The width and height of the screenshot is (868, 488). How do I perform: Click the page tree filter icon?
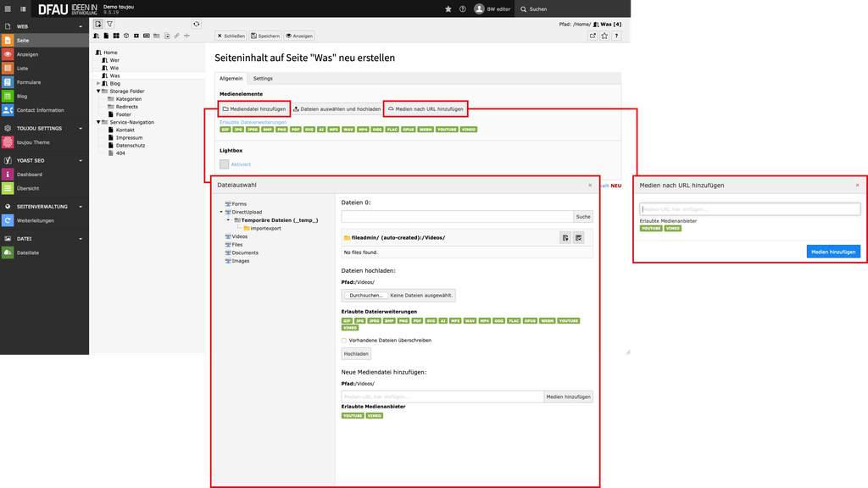pyautogui.click(x=109, y=25)
